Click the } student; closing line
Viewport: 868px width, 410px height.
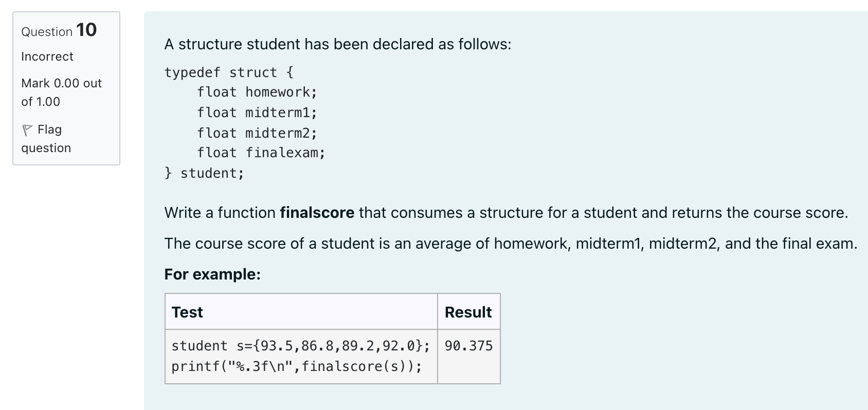[204, 173]
